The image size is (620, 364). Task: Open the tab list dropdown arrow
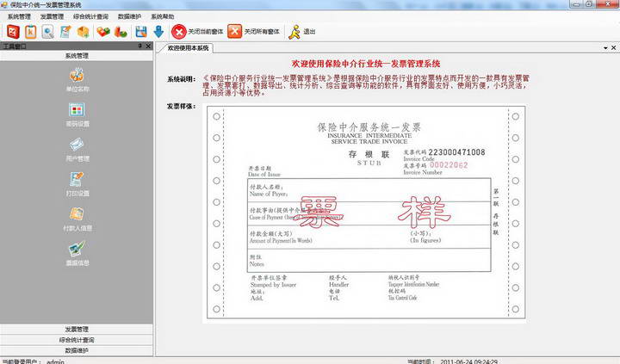pos(605,48)
